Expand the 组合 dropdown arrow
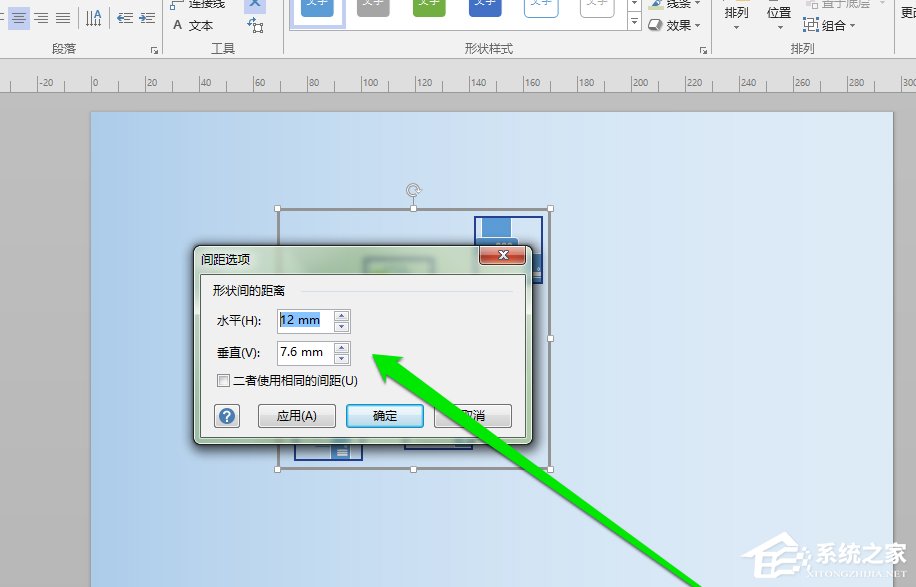 click(852, 26)
